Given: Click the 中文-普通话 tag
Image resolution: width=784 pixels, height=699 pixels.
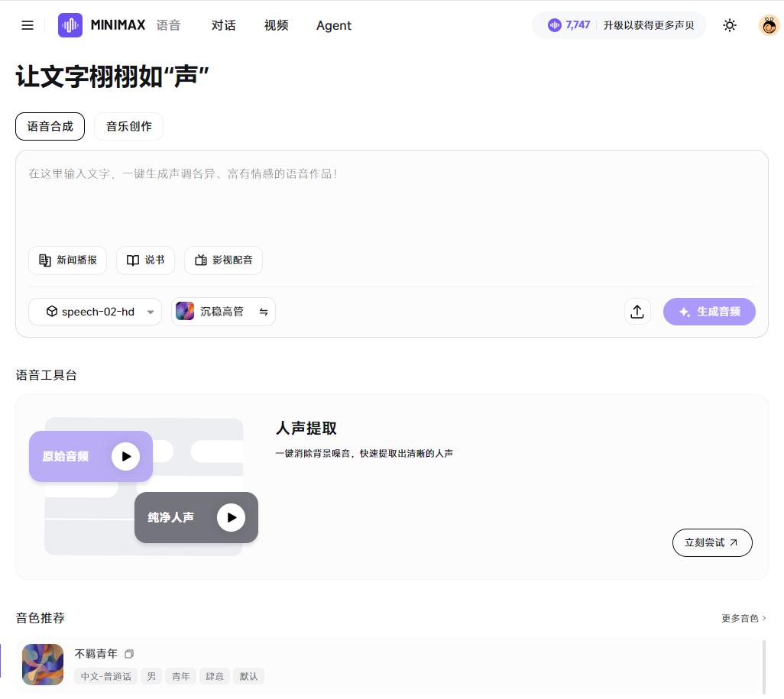Looking at the screenshot, I should tap(106, 677).
